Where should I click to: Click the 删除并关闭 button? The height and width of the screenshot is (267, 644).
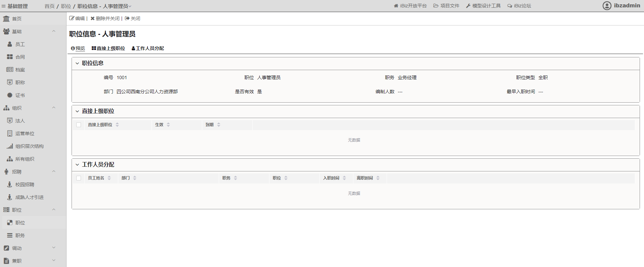point(105,18)
